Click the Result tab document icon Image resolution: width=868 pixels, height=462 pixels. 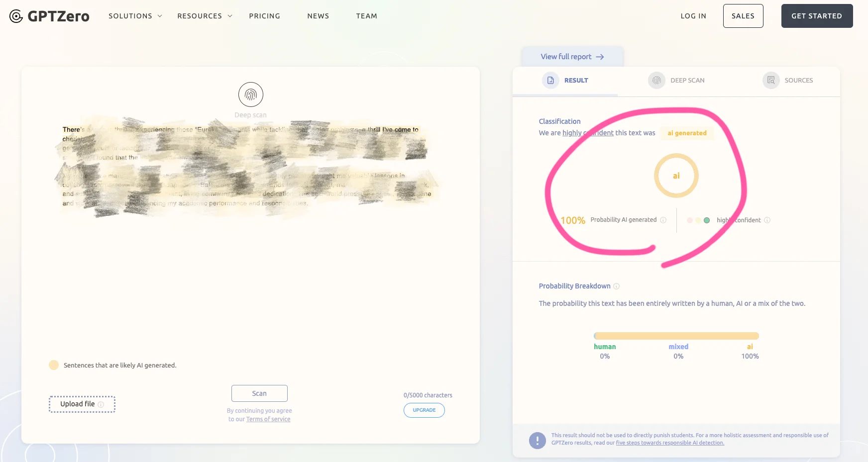pyautogui.click(x=550, y=80)
